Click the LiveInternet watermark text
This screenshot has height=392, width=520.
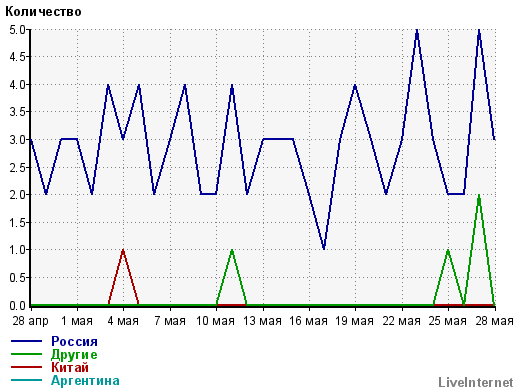click(x=476, y=382)
